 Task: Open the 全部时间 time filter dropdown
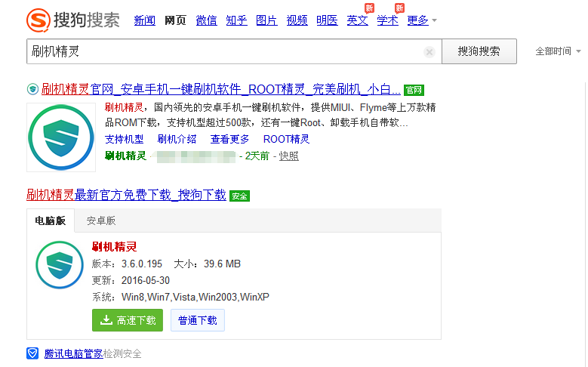coord(558,51)
